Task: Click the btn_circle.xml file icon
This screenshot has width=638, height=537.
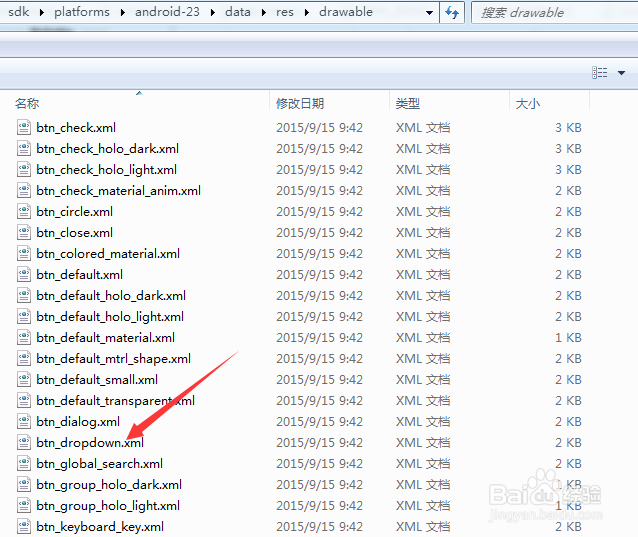Action: (x=24, y=212)
